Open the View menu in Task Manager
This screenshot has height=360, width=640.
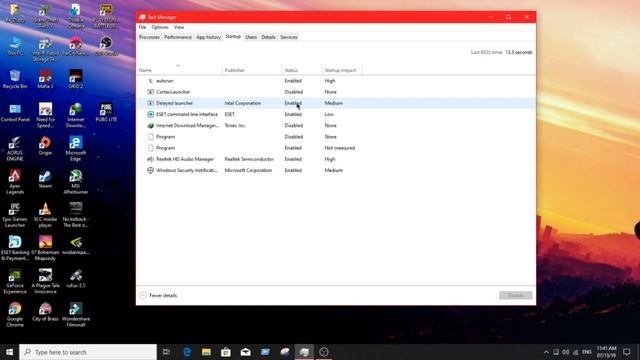pyautogui.click(x=179, y=27)
